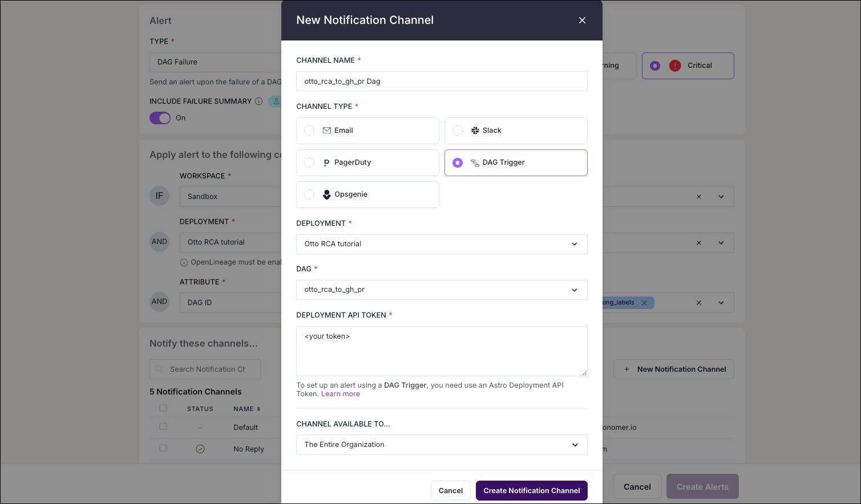
Task: Click the New Notification Channel button behind dialog
Action: 674,369
